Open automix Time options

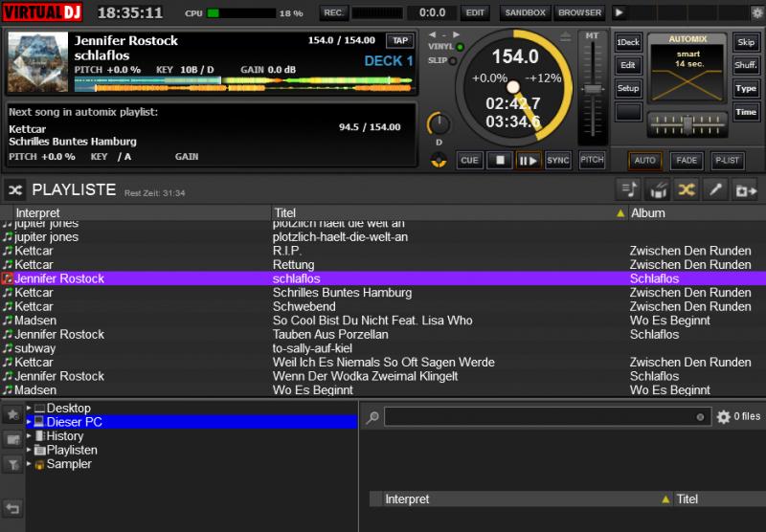(746, 112)
